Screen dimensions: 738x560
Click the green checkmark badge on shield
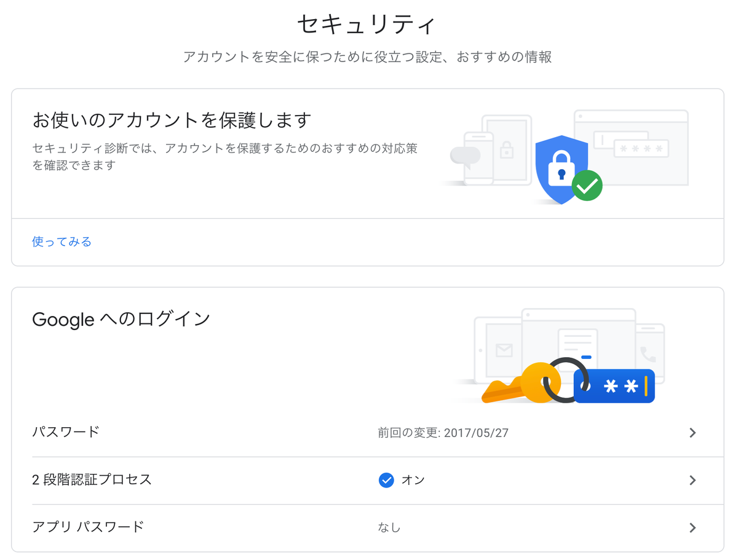tap(587, 185)
